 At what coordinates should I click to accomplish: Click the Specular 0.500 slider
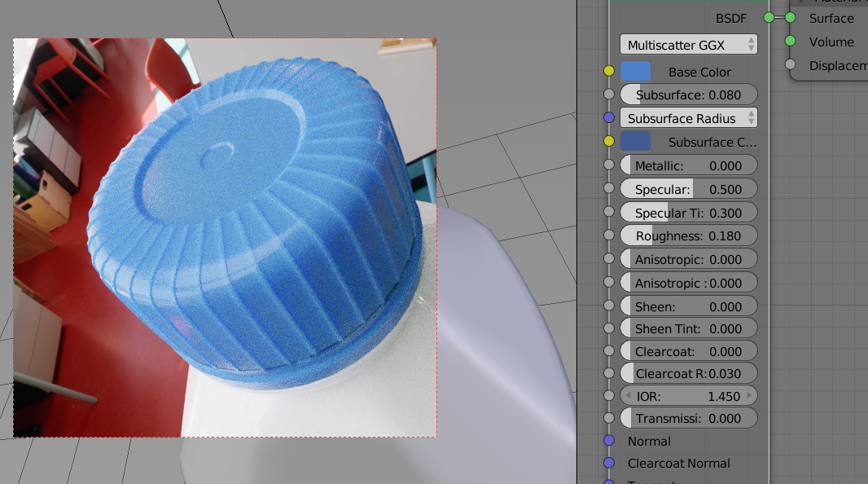[688, 189]
